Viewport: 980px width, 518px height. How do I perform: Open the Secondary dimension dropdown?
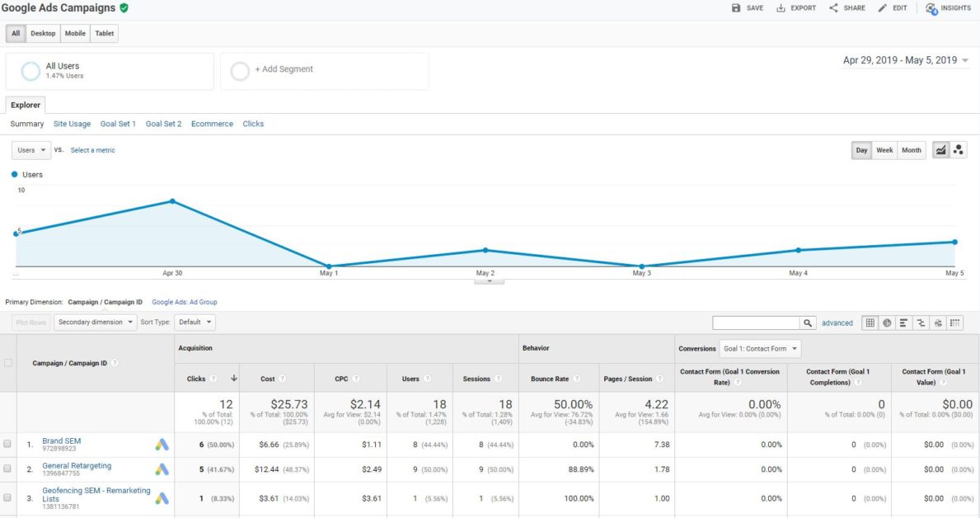tap(95, 323)
